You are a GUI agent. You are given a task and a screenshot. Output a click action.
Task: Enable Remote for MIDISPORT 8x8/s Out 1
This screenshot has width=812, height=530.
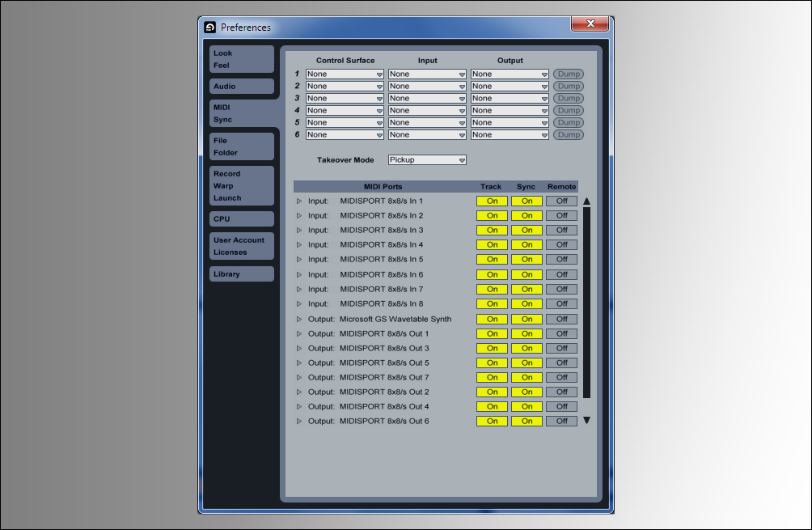point(561,333)
